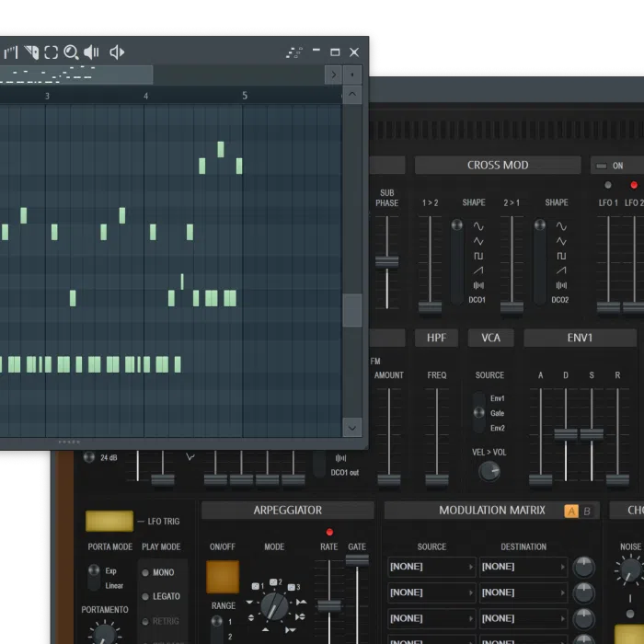Select sawtooth wave shape for DCO2 cross mod
This screenshot has height=644, width=644.
561,270
